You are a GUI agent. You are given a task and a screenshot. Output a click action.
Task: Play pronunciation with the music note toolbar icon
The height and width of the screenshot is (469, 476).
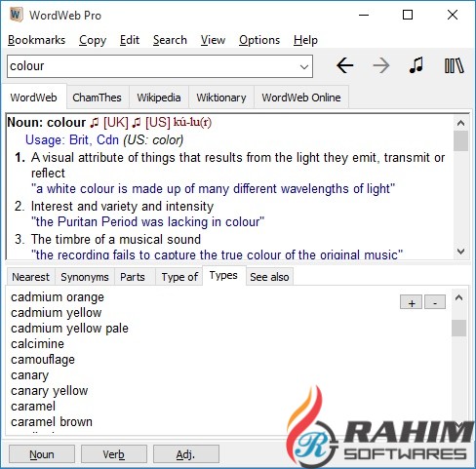pos(416,65)
